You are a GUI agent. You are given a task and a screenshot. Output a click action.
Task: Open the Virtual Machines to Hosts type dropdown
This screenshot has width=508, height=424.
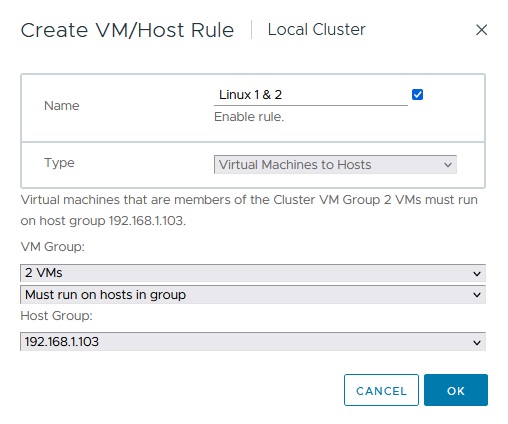(x=335, y=164)
